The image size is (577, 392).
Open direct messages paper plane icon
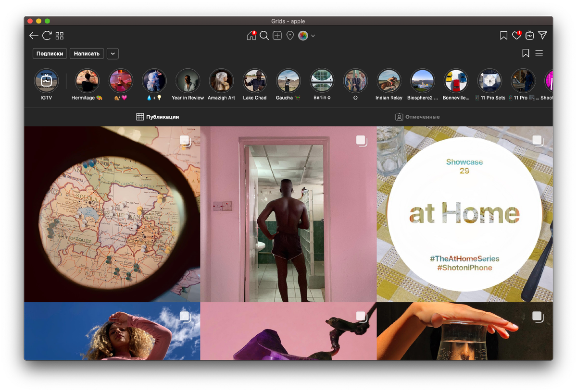pos(542,36)
